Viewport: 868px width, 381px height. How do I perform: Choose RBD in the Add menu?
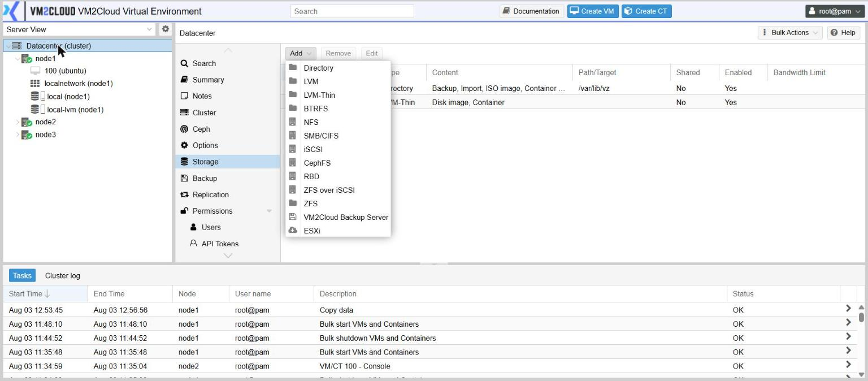338,176
